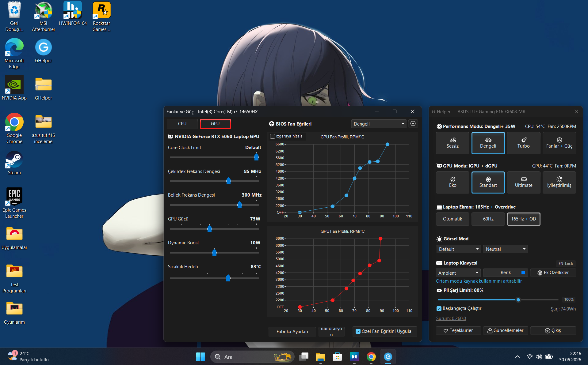Open the clock and date calendar

coord(570,357)
